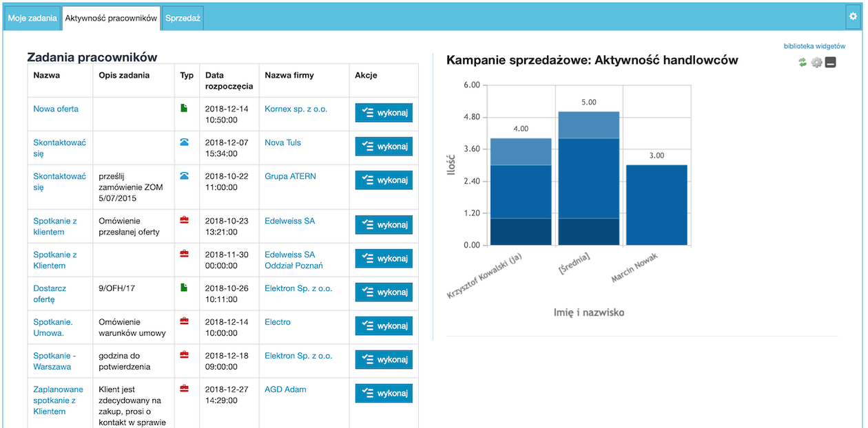Click phone type icon for Nova Tuls task
The image size is (868, 428).
pyautogui.click(x=184, y=142)
